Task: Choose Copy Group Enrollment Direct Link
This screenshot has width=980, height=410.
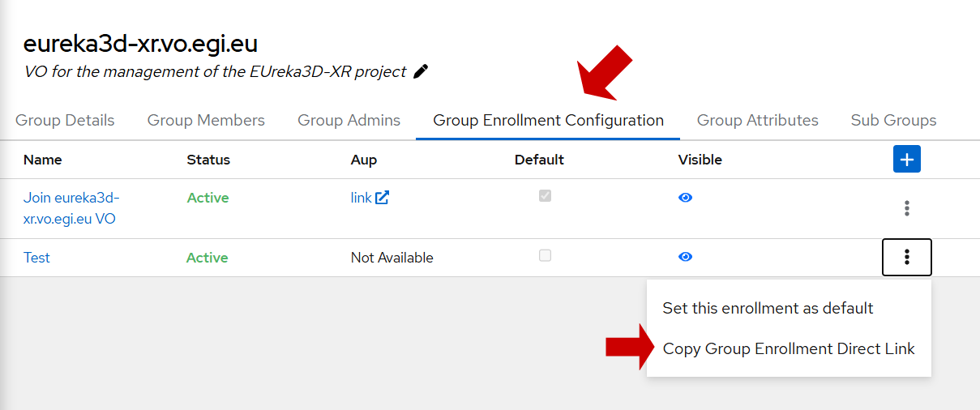Action: pyautogui.click(x=789, y=348)
